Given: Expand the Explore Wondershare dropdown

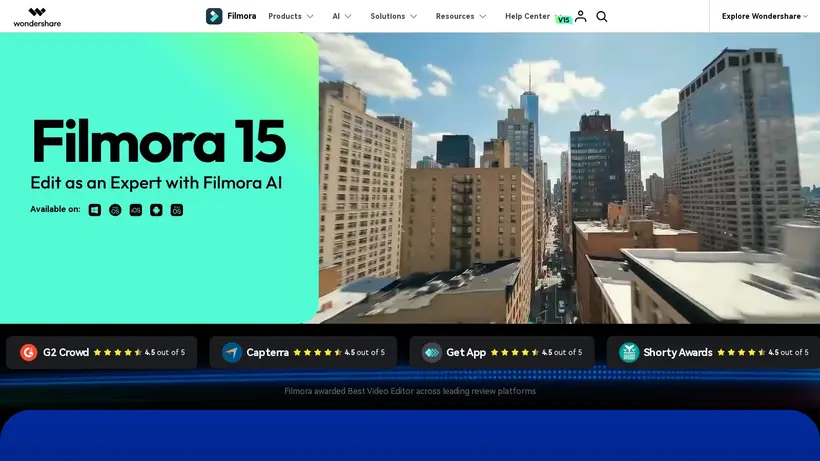Looking at the screenshot, I should tap(765, 16).
